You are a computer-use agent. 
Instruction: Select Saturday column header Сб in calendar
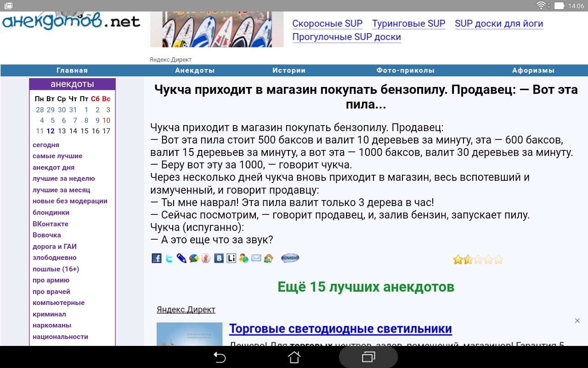95,98
